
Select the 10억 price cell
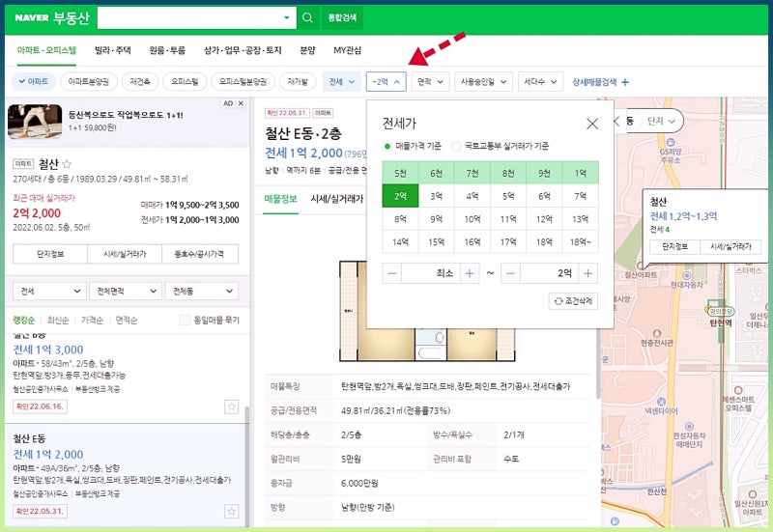[472, 219]
